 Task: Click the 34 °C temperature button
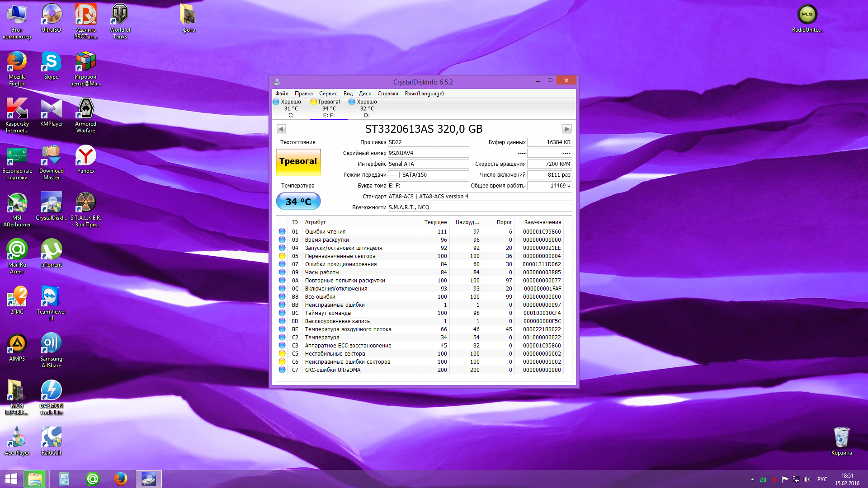point(298,202)
